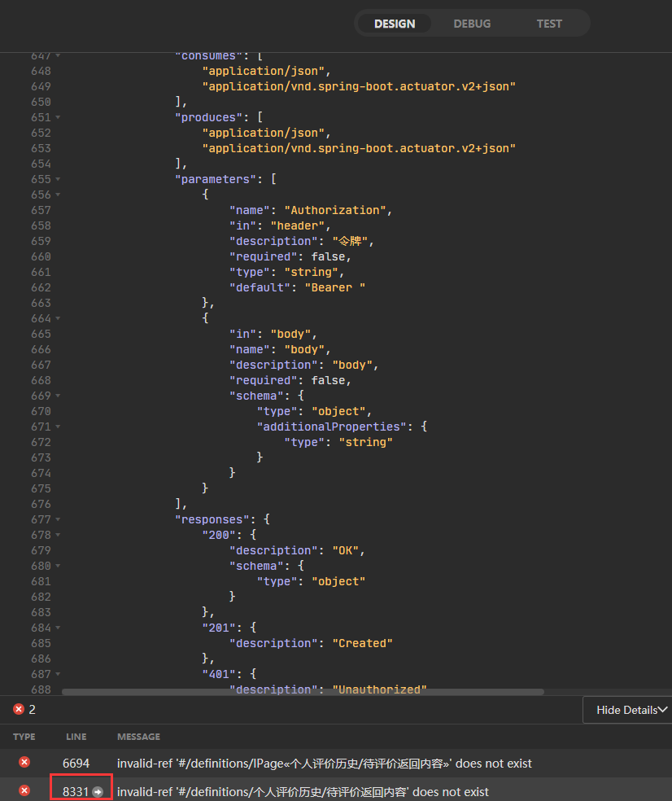This screenshot has width=672, height=801.
Task: Click the "Bearer " default value
Action: point(335,287)
